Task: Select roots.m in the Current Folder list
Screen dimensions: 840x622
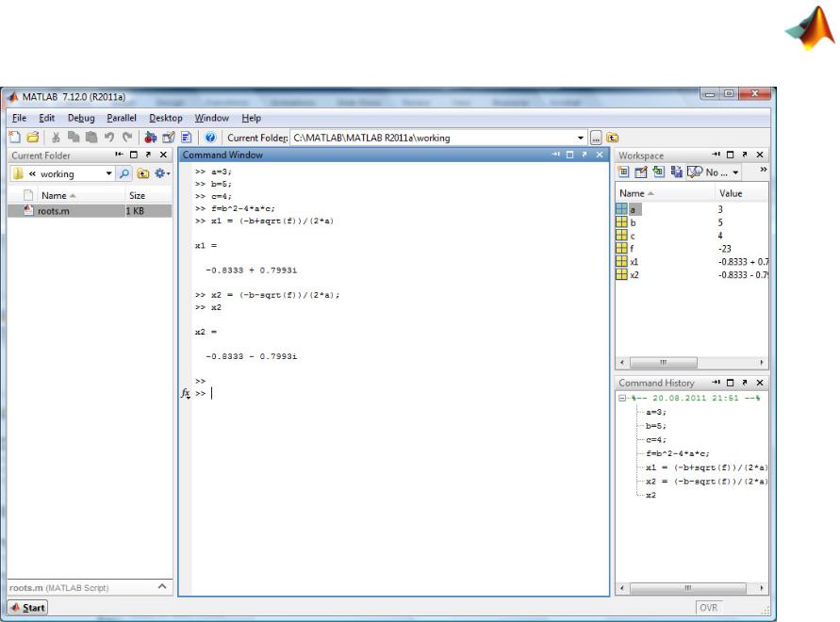Action: 90,210
